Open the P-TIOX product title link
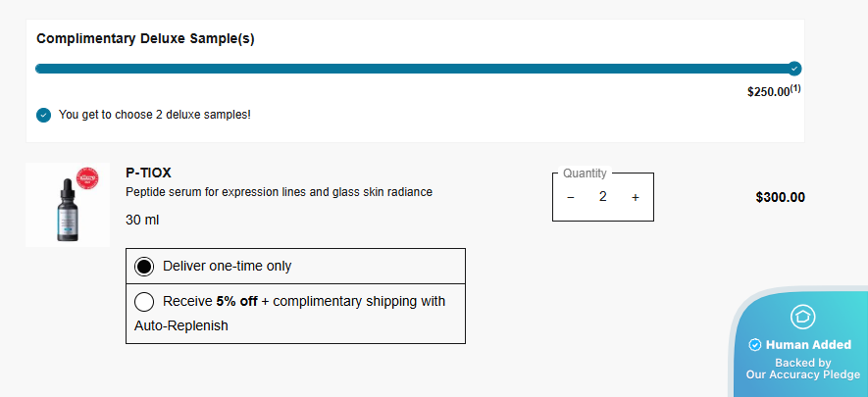868x397 pixels. (148, 173)
